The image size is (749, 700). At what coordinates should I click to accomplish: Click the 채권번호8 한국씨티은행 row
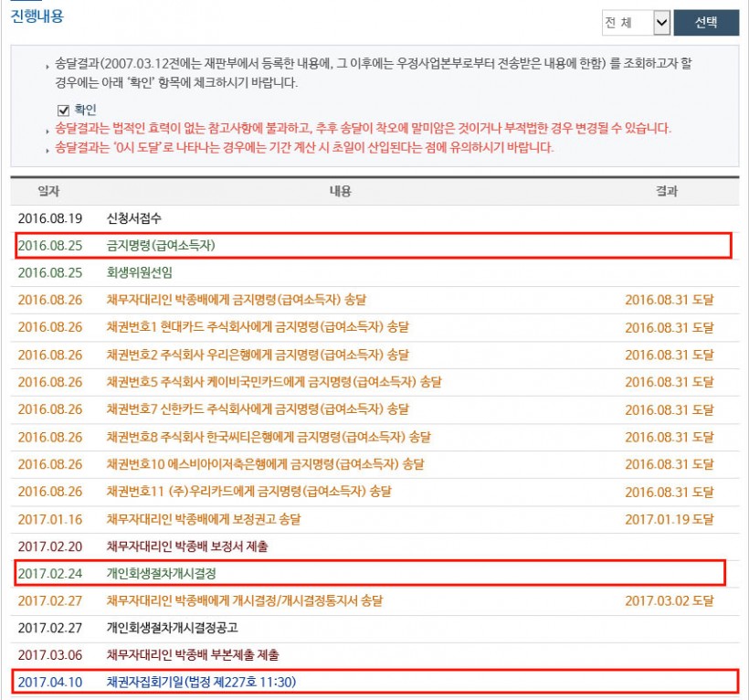point(374,437)
